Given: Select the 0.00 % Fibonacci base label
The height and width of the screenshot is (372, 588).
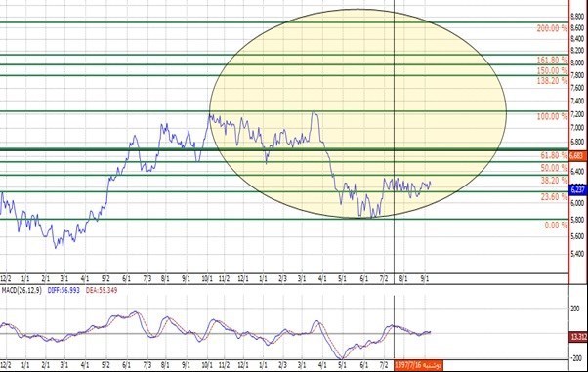Looking at the screenshot, I should click(556, 225).
